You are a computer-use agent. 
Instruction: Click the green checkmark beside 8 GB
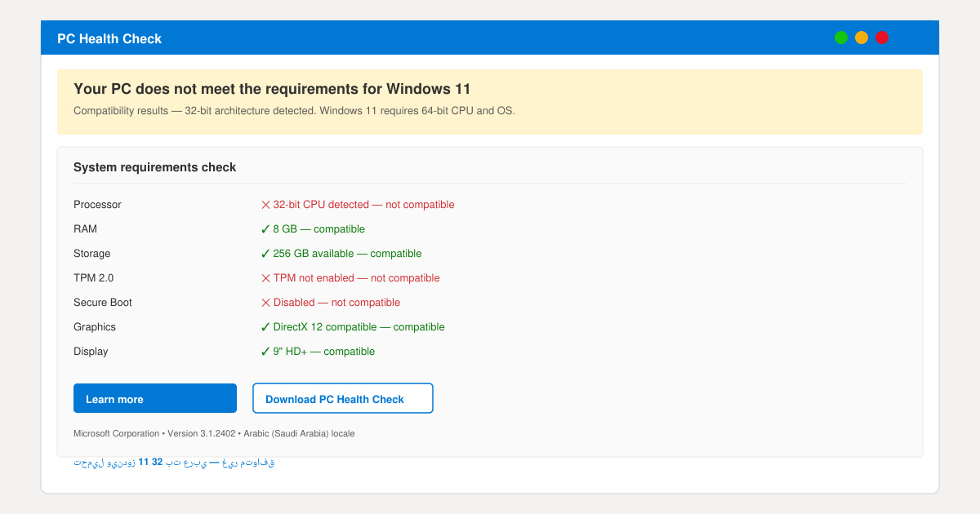pos(265,229)
